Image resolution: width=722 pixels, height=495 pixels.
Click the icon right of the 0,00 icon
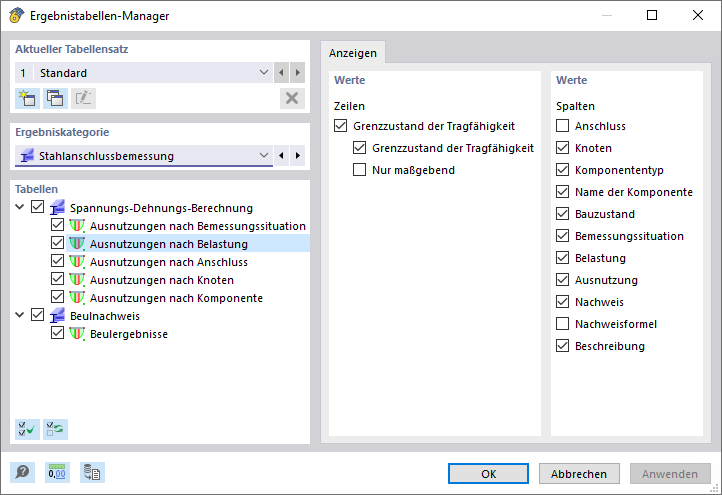coord(93,473)
